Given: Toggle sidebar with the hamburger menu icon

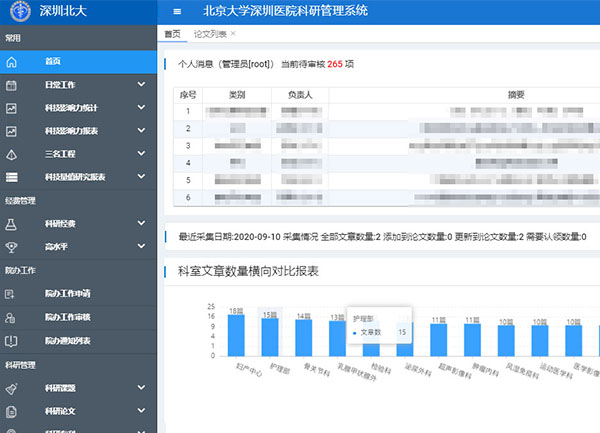Looking at the screenshot, I should (x=177, y=12).
